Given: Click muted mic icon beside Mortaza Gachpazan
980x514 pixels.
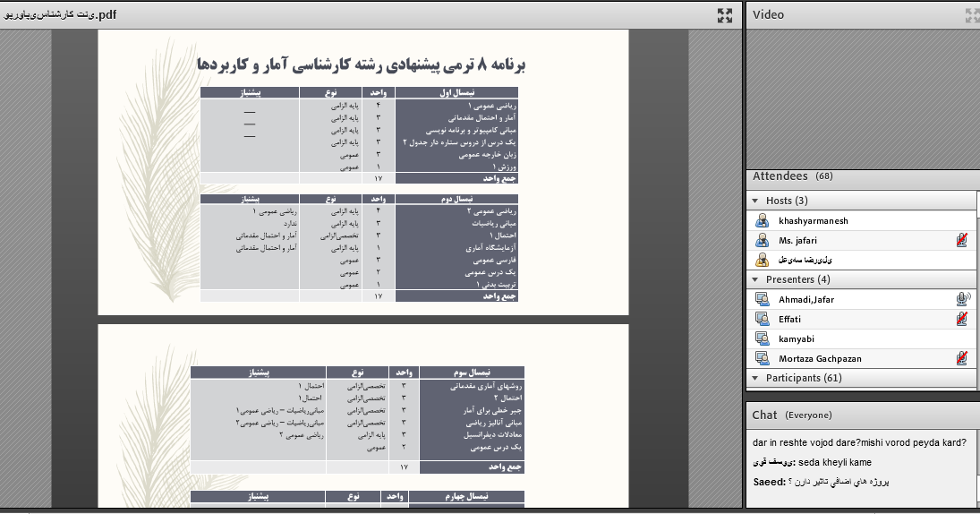Looking at the screenshot, I should 962,358.
